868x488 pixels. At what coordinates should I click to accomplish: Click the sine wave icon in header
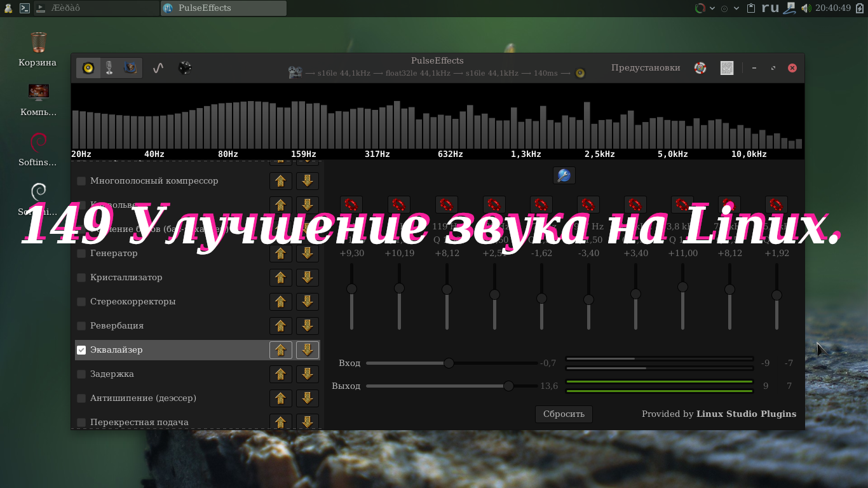click(159, 68)
